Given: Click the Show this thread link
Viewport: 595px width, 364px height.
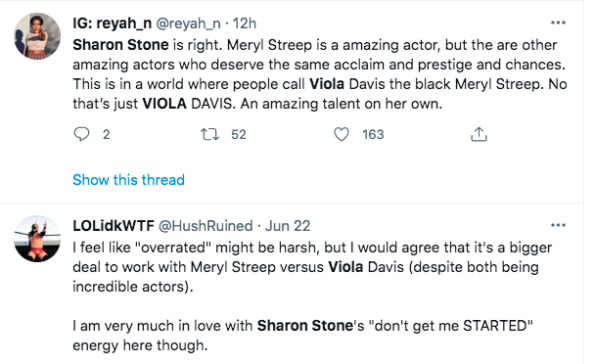Looking at the screenshot, I should (129, 180).
